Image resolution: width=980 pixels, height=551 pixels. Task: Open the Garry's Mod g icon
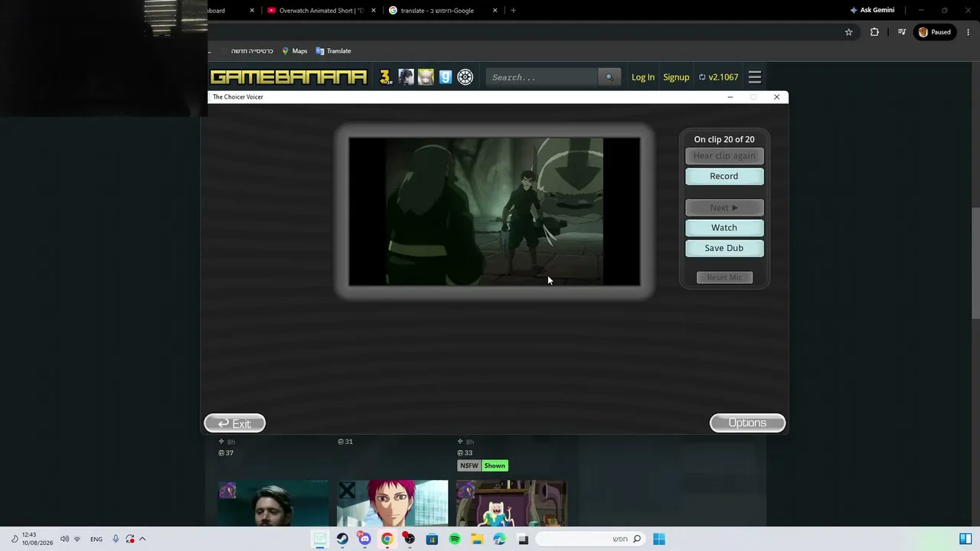pos(446,77)
